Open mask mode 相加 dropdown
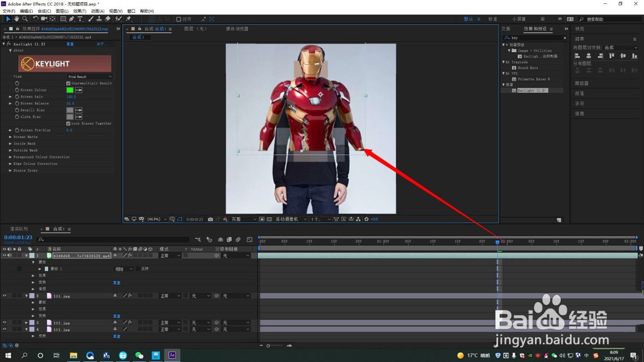644x362 pixels. click(123, 269)
